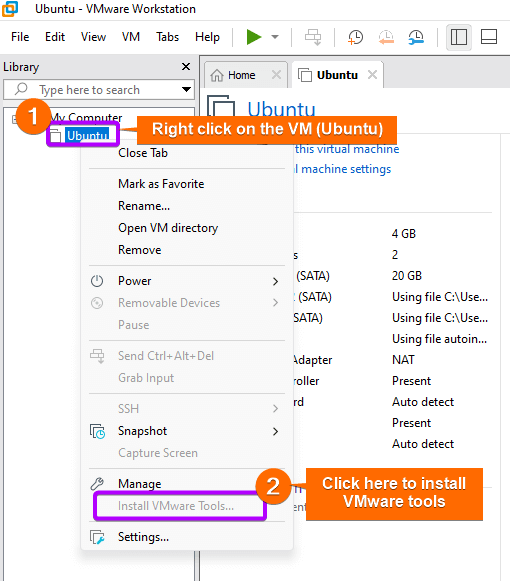Viewport: 510px width, 581px height.
Task: Open the File menu
Action: [20, 37]
